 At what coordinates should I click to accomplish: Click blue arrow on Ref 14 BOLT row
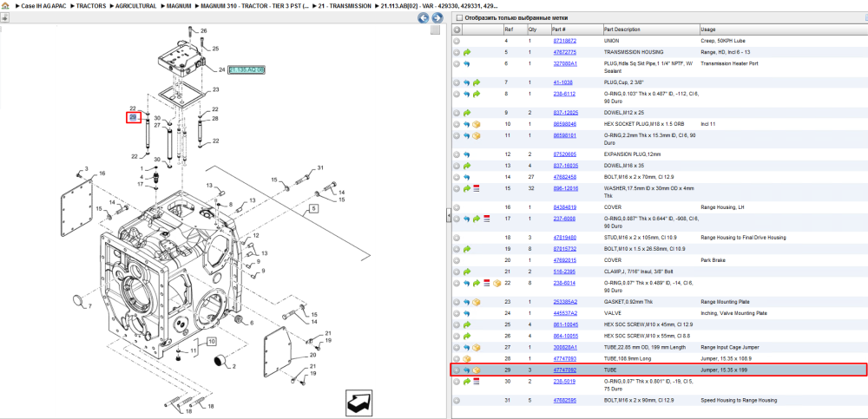point(467,177)
